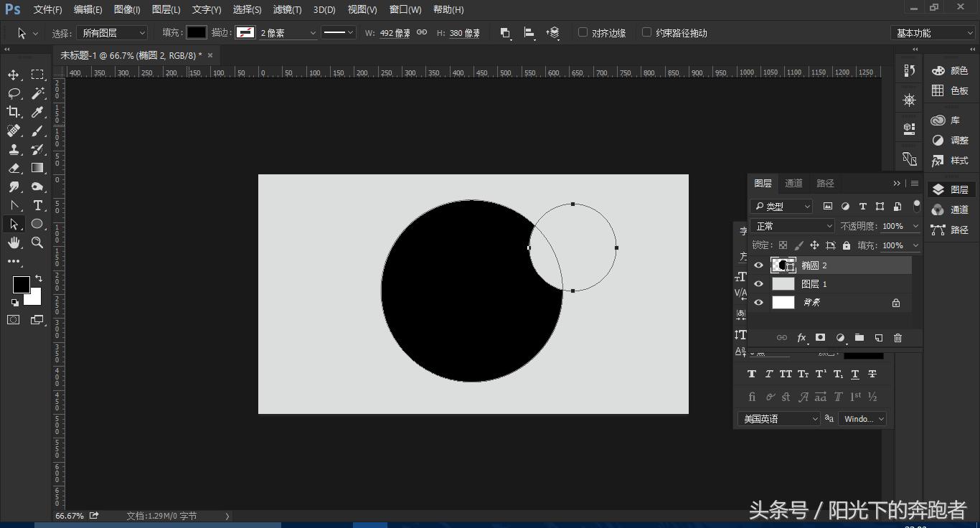This screenshot has height=528, width=980.
Task: Create a new layer group folder
Action: coord(859,338)
